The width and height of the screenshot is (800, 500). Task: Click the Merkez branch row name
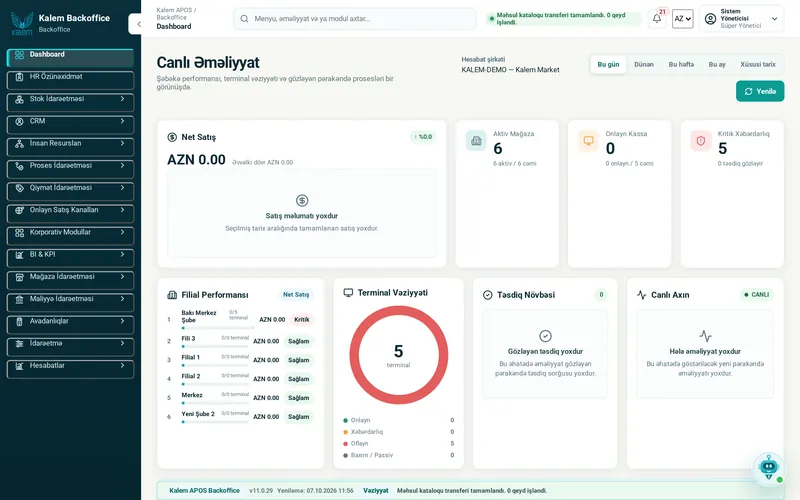pyautogui.click(x=192, y=395)
